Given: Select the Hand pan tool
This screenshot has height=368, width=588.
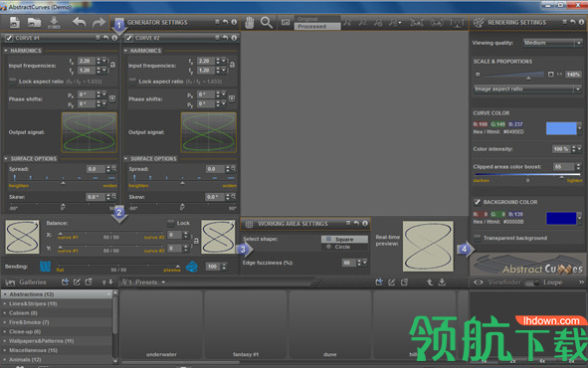Looking at the screenshot, I should click(x=250, y=23).
